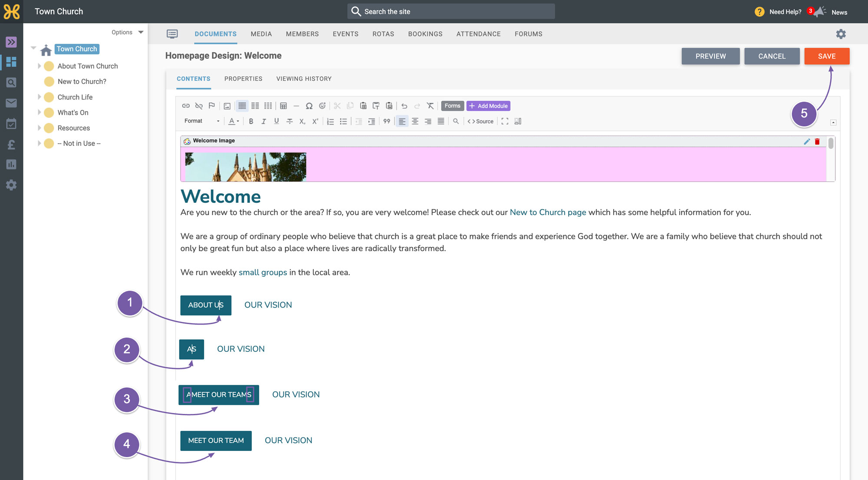Click the orange Save button
This screenshot has height=480, width=868.
coord(827,56)
